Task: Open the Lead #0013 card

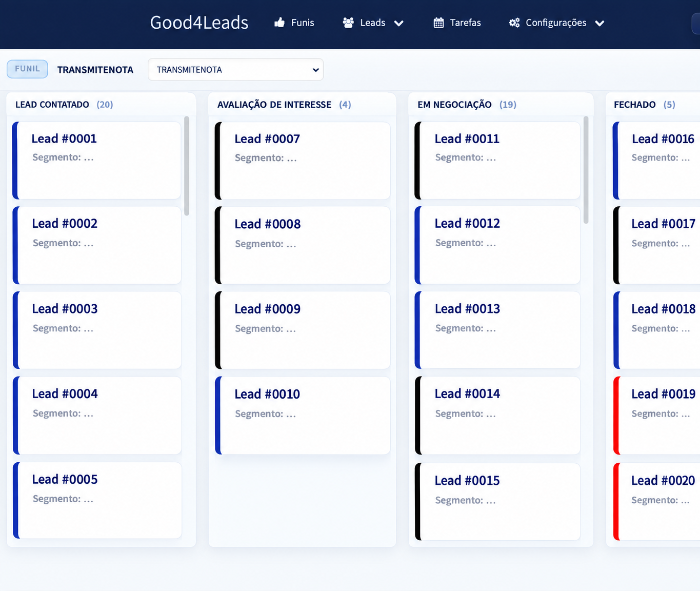Action: point(497,330)
